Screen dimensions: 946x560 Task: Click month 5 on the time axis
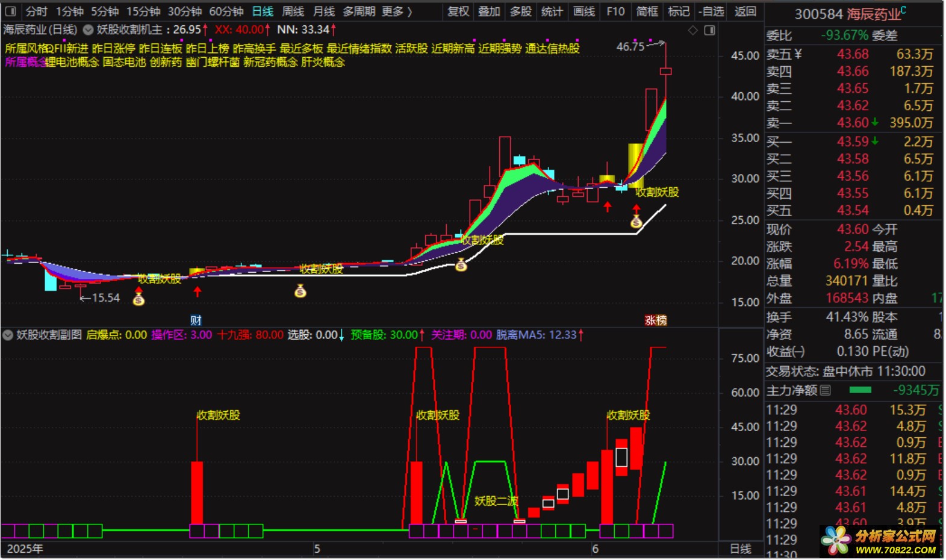coord(317,549)
